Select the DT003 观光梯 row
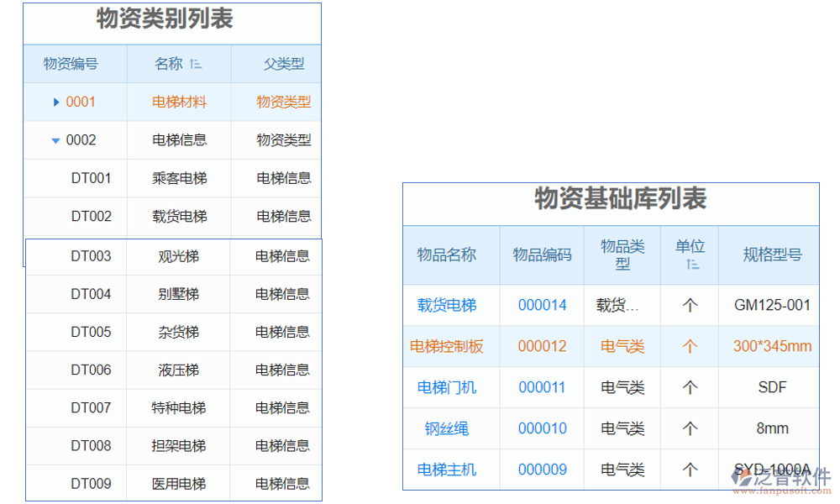 (x=177, y=256)
